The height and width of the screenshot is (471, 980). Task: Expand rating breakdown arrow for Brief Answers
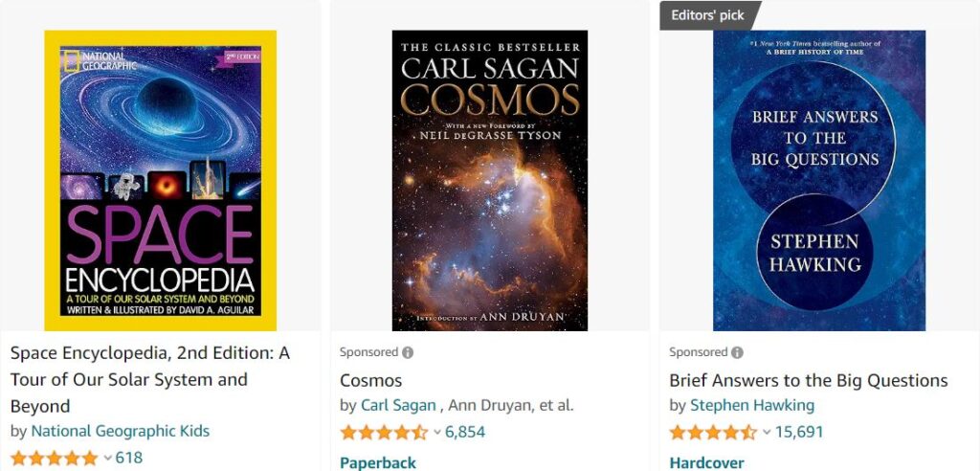point(767,432)
